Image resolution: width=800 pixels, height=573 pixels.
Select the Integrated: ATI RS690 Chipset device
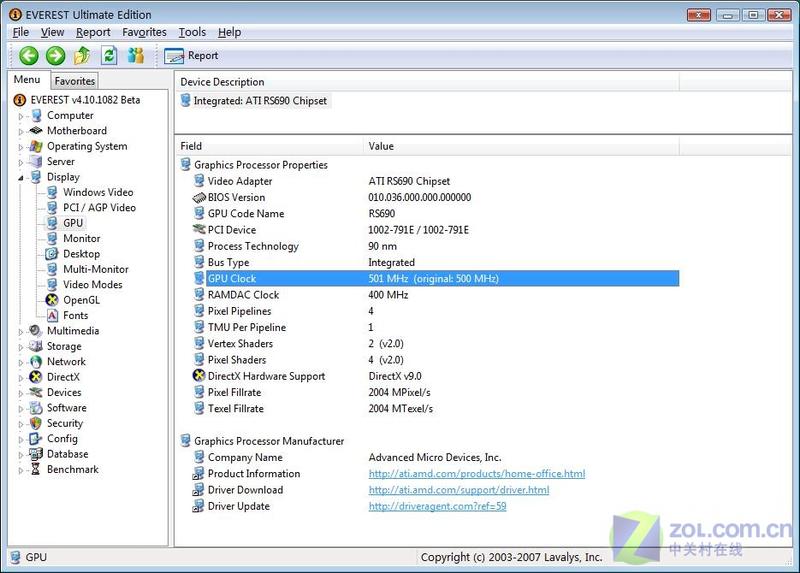260,101
